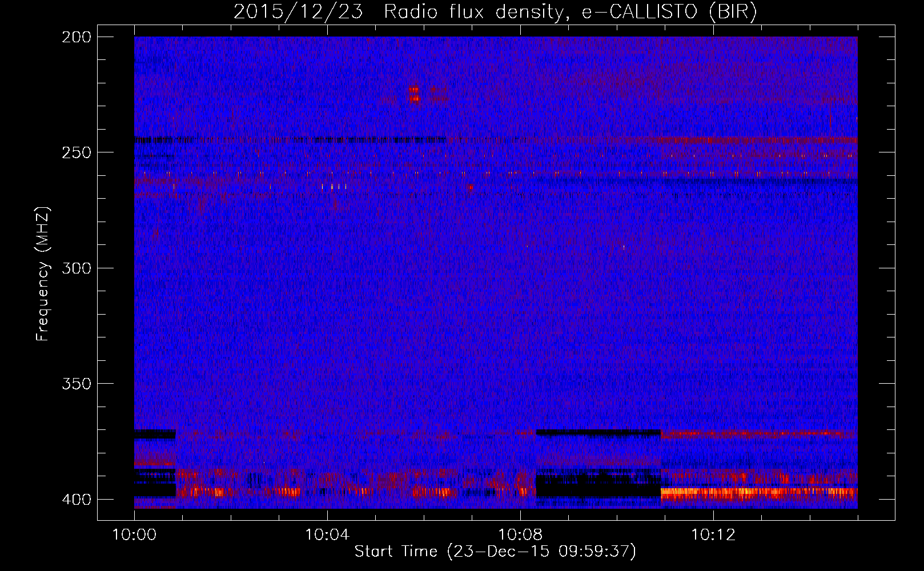
Task: Click the 'Frequency (MHZ)' axis label
Action: click(43, 274)
